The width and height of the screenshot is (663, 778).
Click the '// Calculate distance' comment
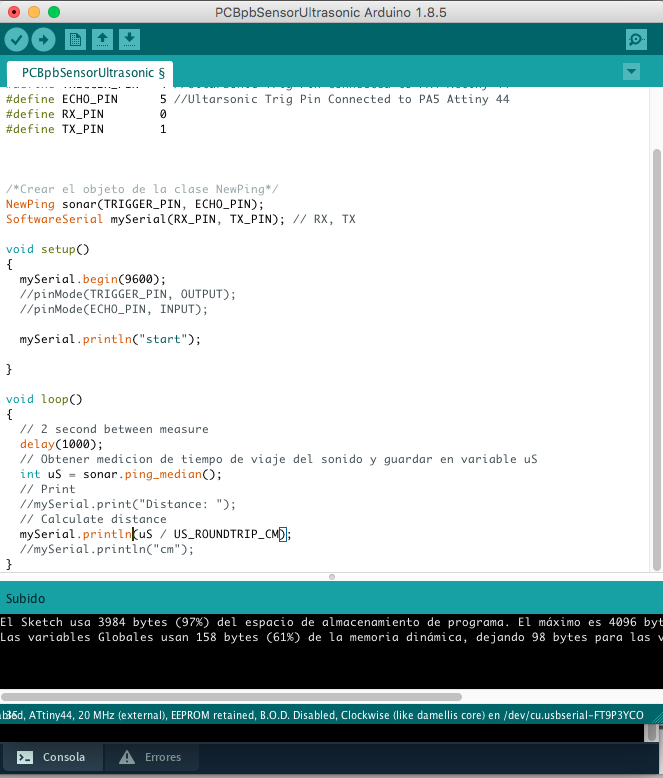click(93, 519)
